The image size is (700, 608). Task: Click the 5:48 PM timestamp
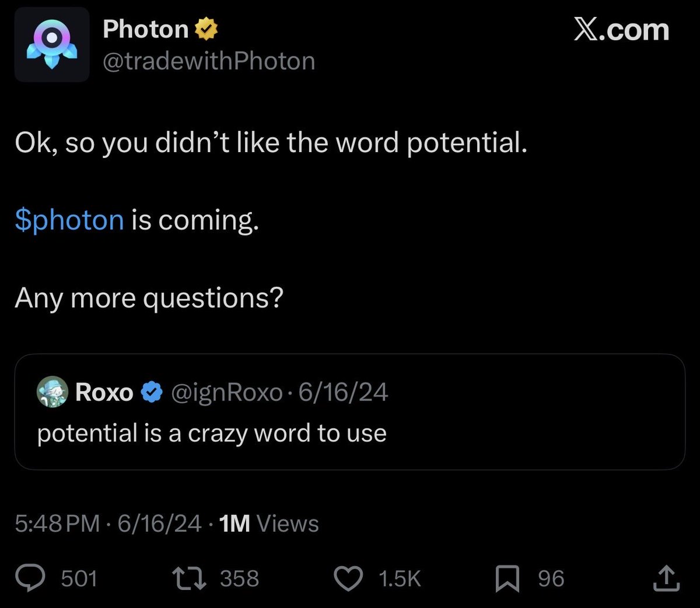[x=57, y=523]
